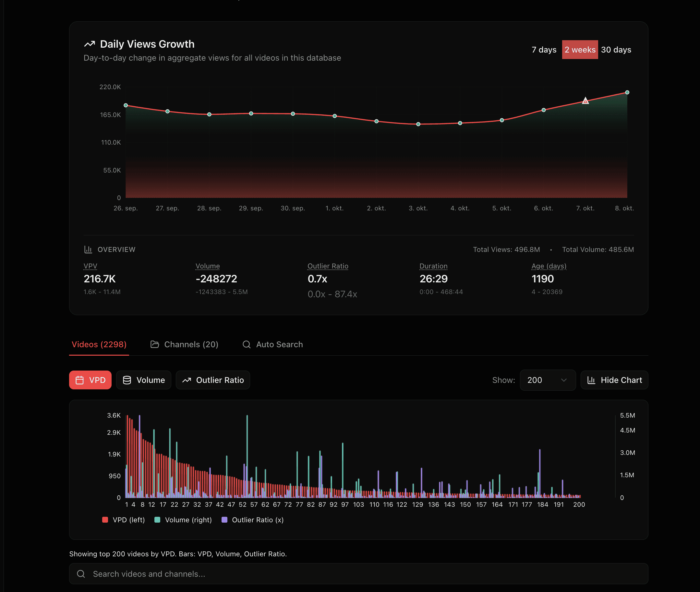Click the VPV metric label
The width and height of the screenshot is (700, 592).
tap(90, 266)
